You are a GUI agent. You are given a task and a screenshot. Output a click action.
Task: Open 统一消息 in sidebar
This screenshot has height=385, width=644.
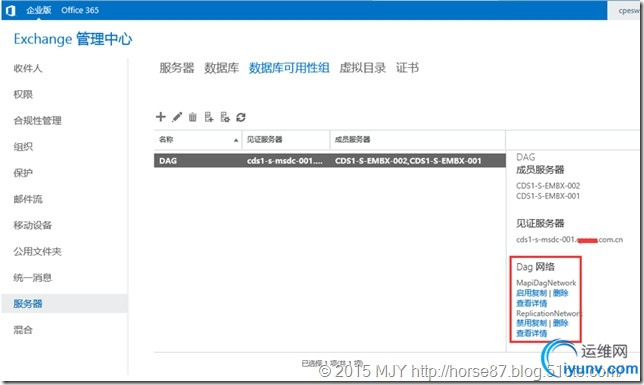[32, 278]
